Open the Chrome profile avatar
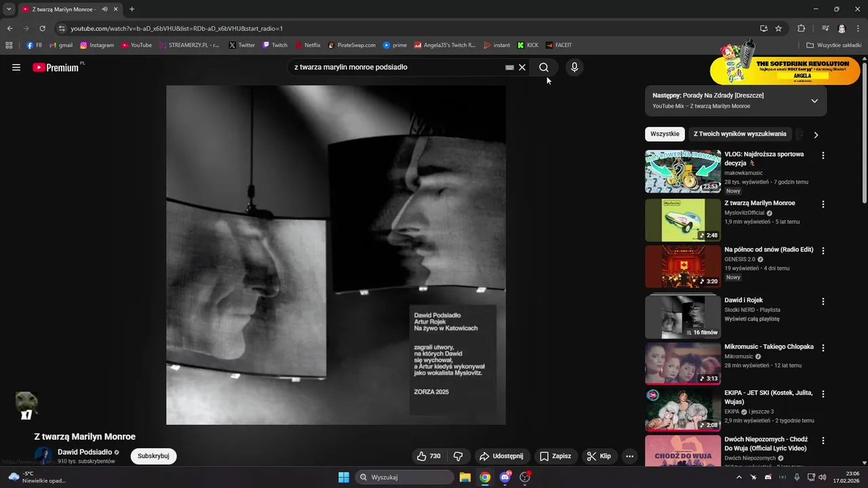The image size is (868, 488). click(842, 28)
